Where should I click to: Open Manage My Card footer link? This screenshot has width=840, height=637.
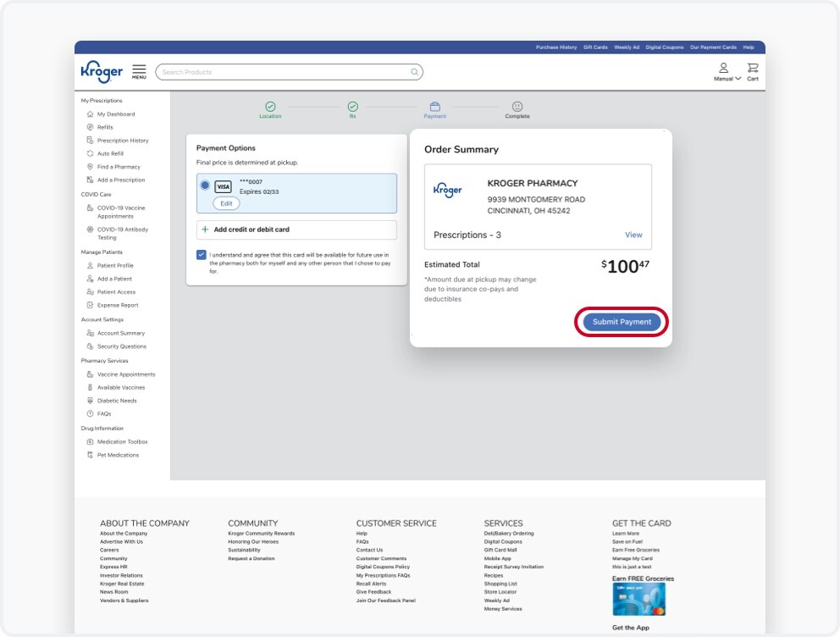click(x=633, y=558)
